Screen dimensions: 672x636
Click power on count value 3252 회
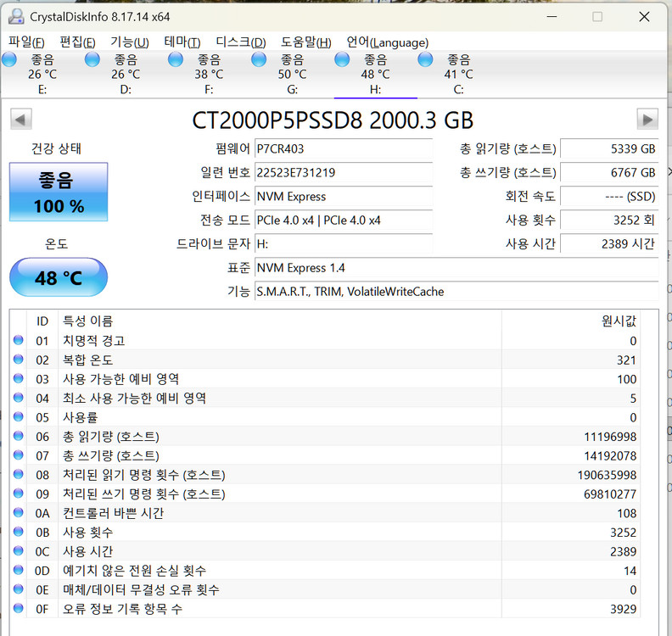click(x=609, y=220)
